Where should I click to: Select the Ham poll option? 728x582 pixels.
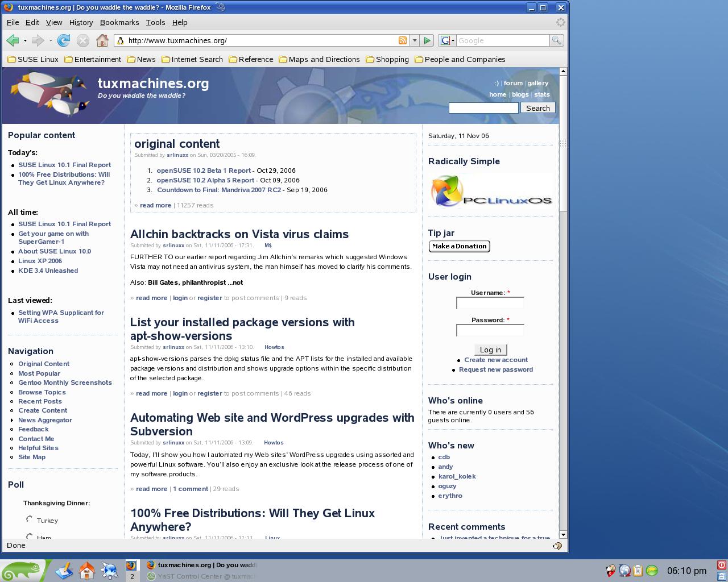30,536
